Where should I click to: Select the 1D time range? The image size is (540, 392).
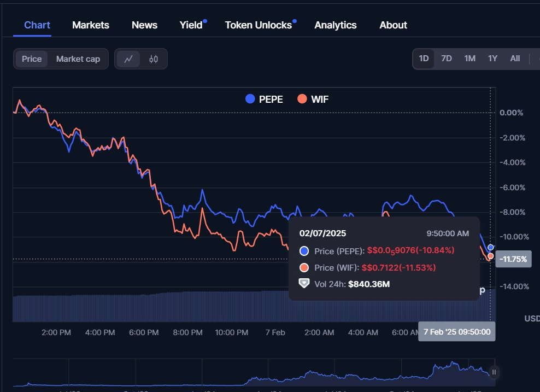tap(424, 58)
